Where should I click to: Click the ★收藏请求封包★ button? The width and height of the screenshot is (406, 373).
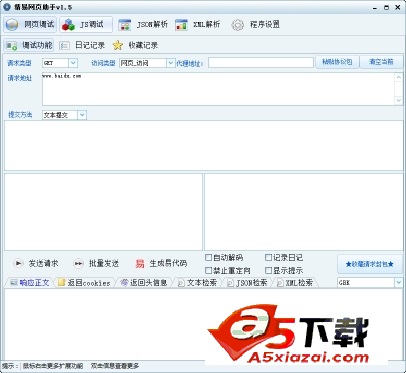pos(370,264)
